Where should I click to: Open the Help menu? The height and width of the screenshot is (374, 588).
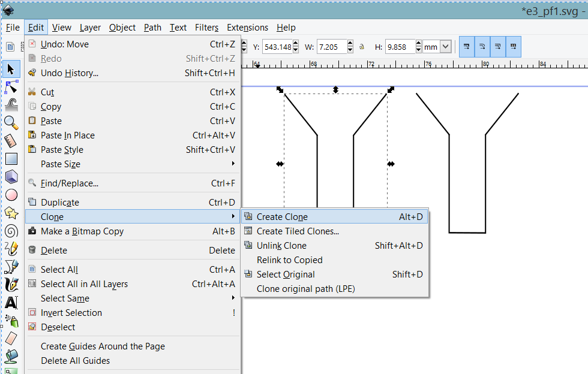tap(286, 28)
